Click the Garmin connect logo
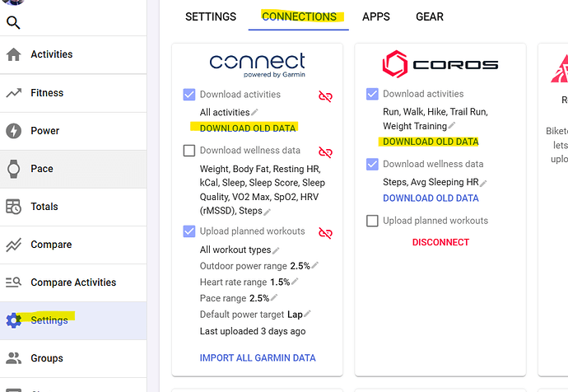The image size is (568, 392). pyautogui.click(x=258, y=65)
